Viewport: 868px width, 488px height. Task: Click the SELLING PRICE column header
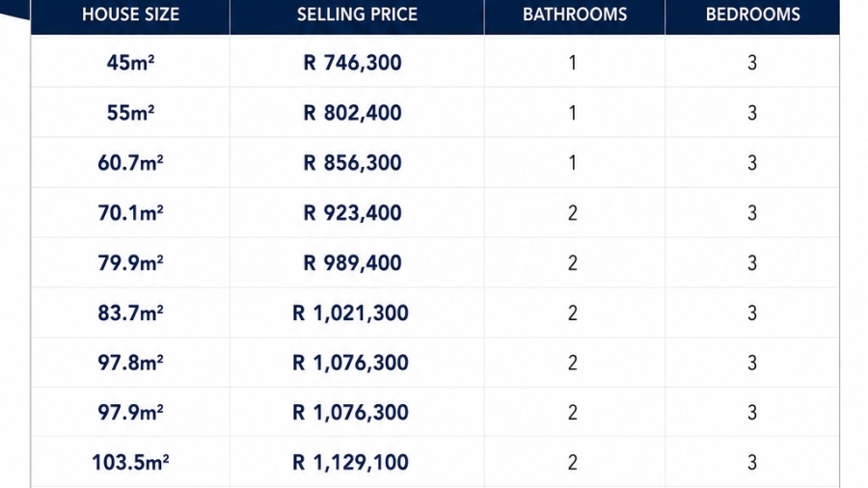pos(357,14)
